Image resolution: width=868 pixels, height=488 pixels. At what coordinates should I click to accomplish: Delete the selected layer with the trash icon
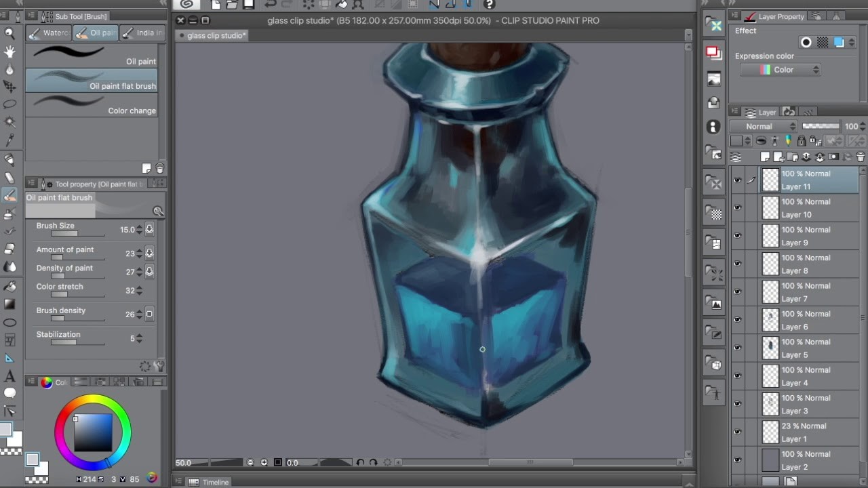(859, 157)
